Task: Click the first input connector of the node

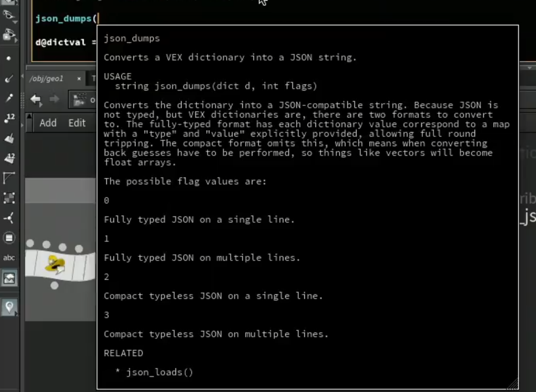Action: click(x=30, y=243)
